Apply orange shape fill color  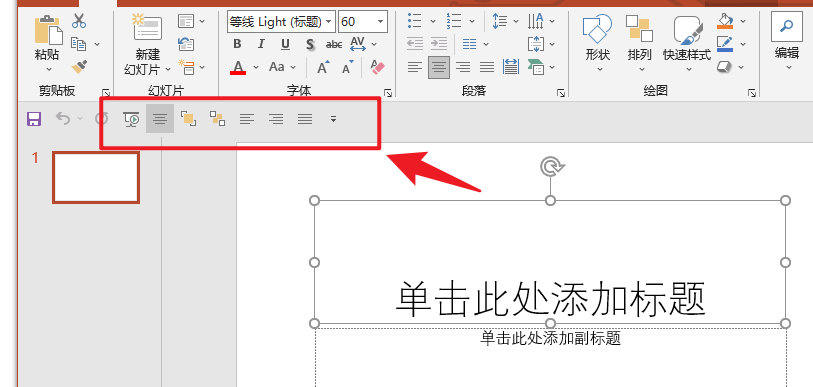(x=725, y=21)
